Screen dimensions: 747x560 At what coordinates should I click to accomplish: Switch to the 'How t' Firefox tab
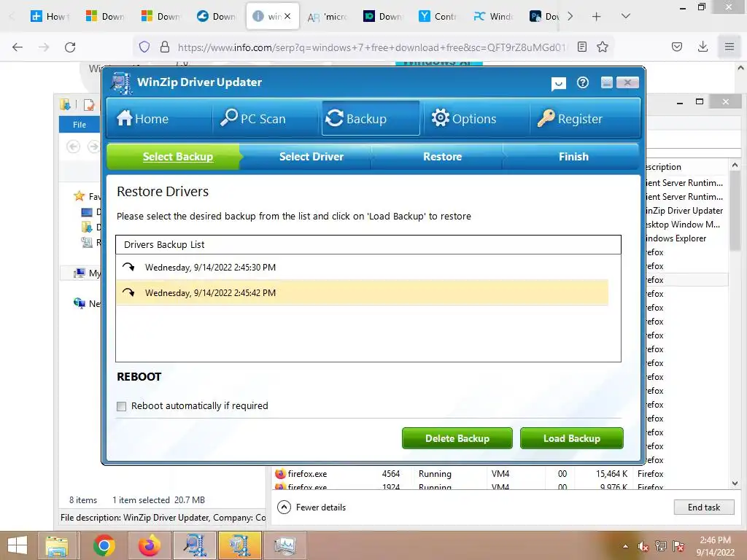click(x=50, y=16)
